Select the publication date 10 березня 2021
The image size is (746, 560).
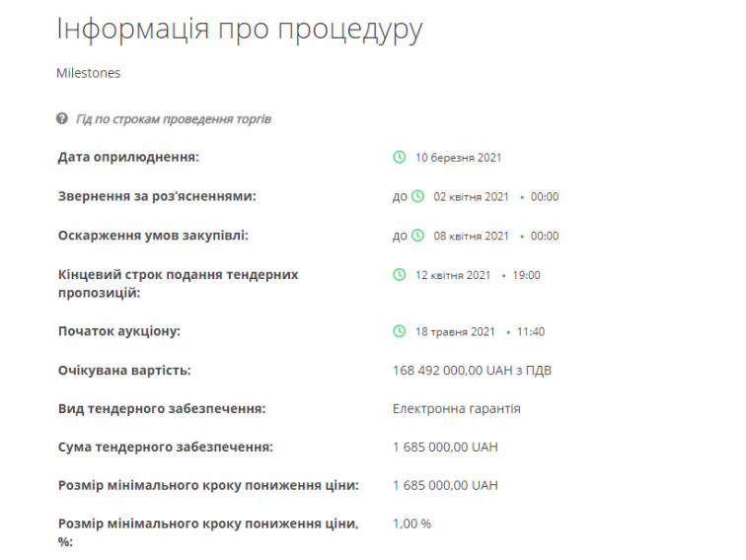coord(459,157)
